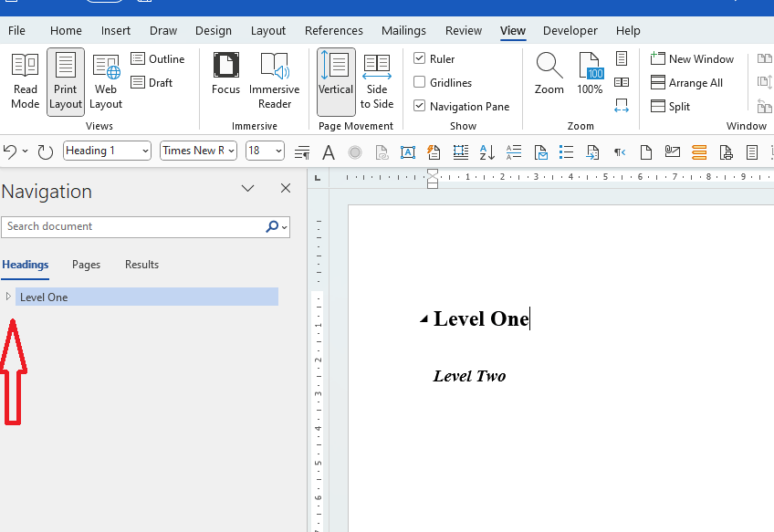
Task: Open Immersive Reader
Action: point(274,80)
